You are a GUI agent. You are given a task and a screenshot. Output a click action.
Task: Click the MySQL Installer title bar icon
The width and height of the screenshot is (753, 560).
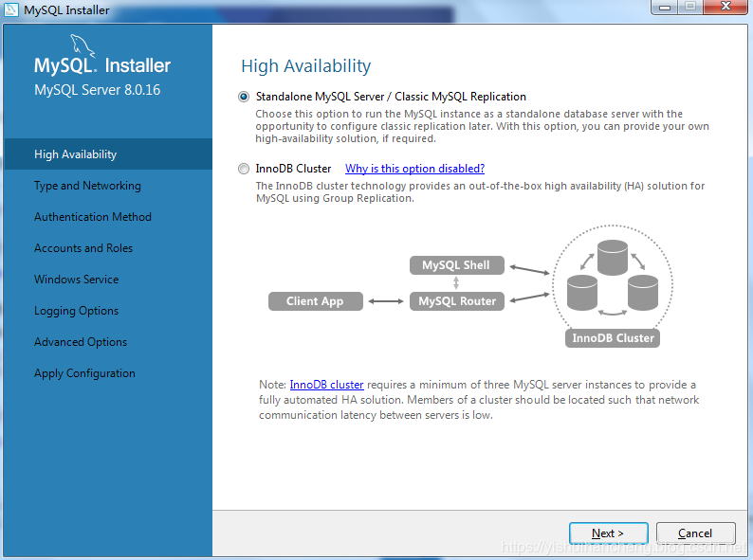pyautogui.click(x=11, y=9)
